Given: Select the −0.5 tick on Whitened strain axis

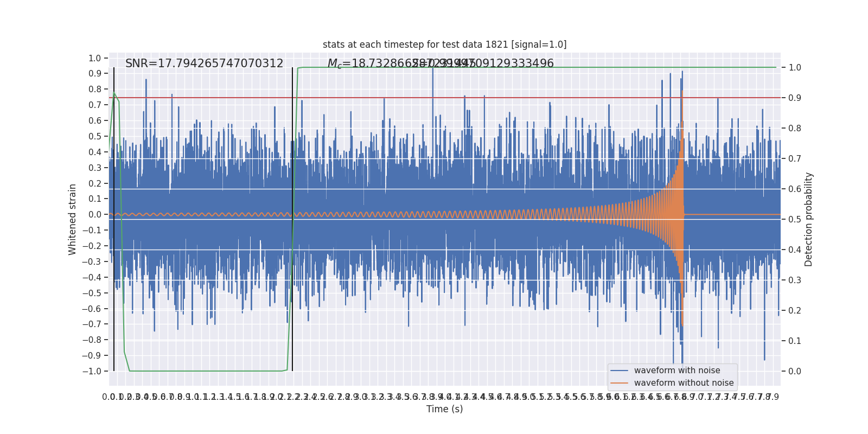Looking at the screenshot, I should [x=91, y=293].
